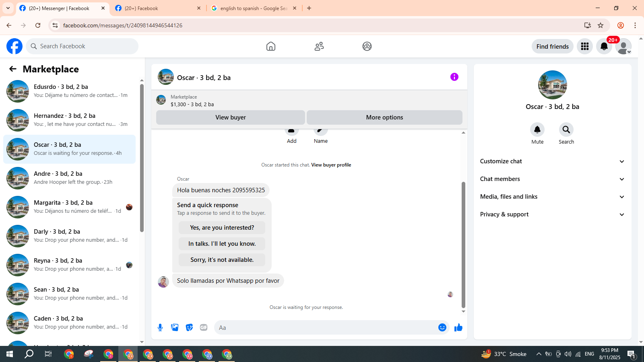Click Search Facebook field

(x=82, y=46)
